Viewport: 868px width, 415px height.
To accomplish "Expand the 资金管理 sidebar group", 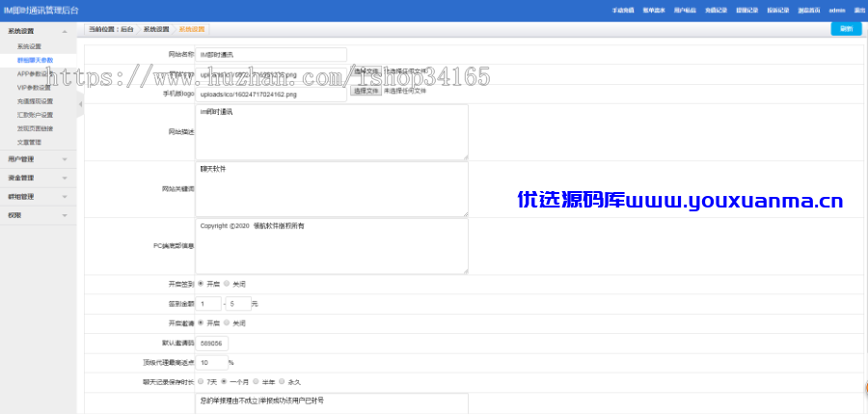I will click(38, 179).
